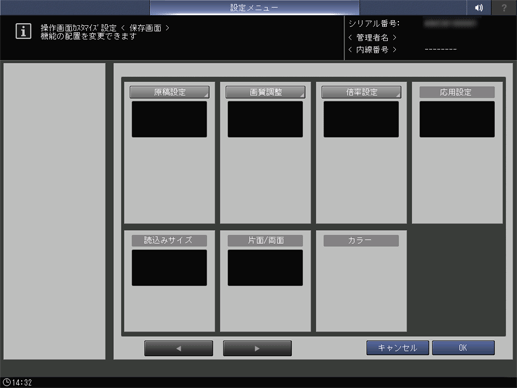Open the 原稿設定 button
Screen dimensions: 517x388
pyautogui.click(x=169, y=92)
